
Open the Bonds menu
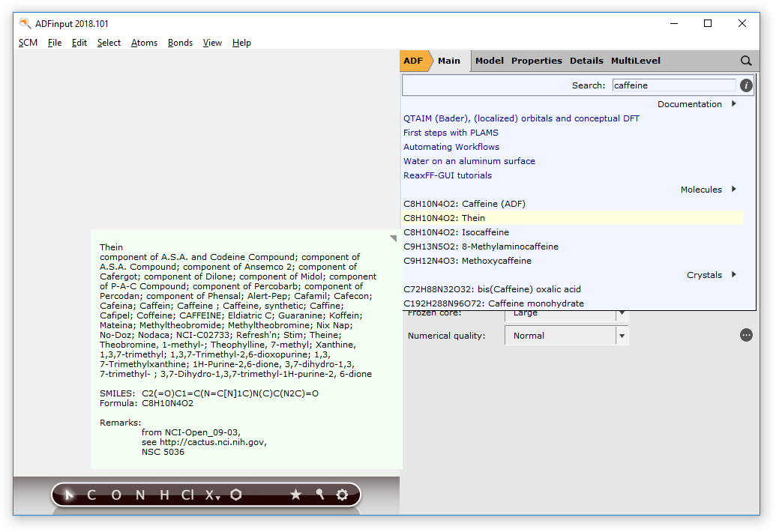180,43
